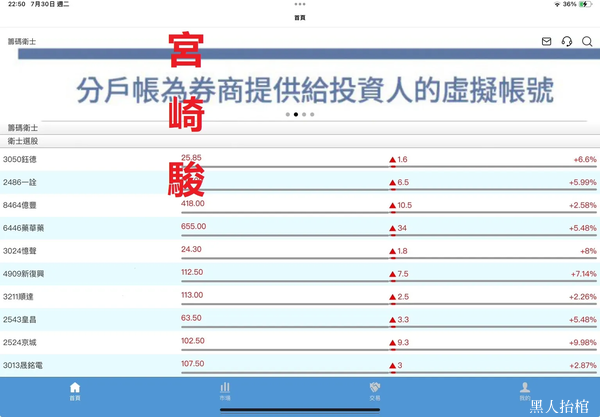Go to the Home tab (首頁)
The width and height of the screenshot is (600, 417).
(75, 390)
